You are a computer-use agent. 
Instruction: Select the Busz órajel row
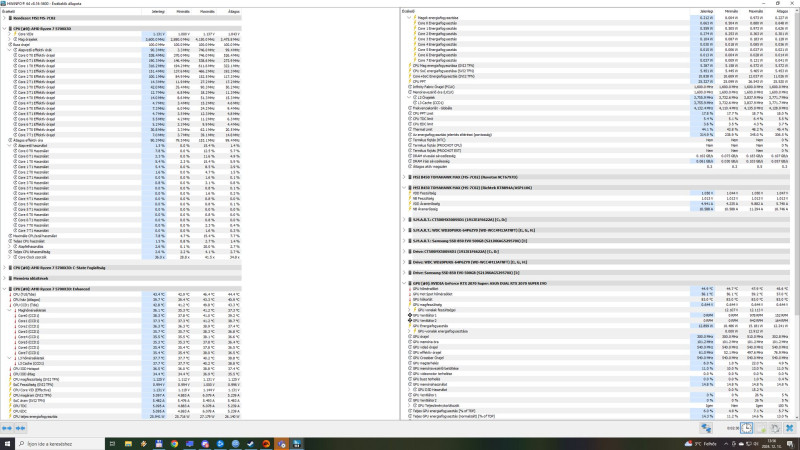[121, 44]
